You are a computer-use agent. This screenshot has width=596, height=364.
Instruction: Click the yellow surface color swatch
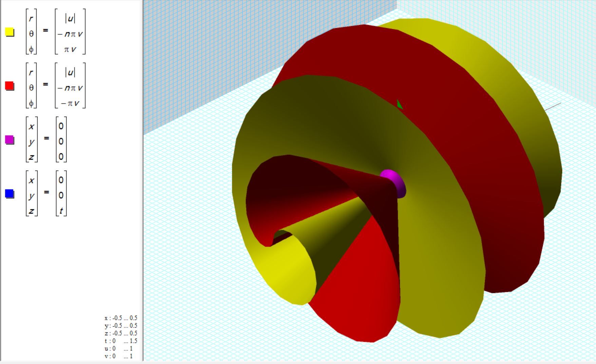pyautogui.click(x=10, y=32)
